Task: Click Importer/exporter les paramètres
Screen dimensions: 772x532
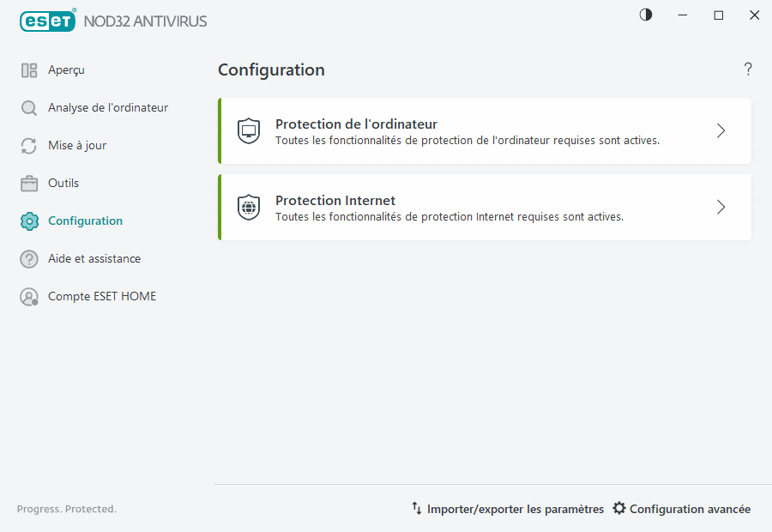Action: click(x=508, y=508)
